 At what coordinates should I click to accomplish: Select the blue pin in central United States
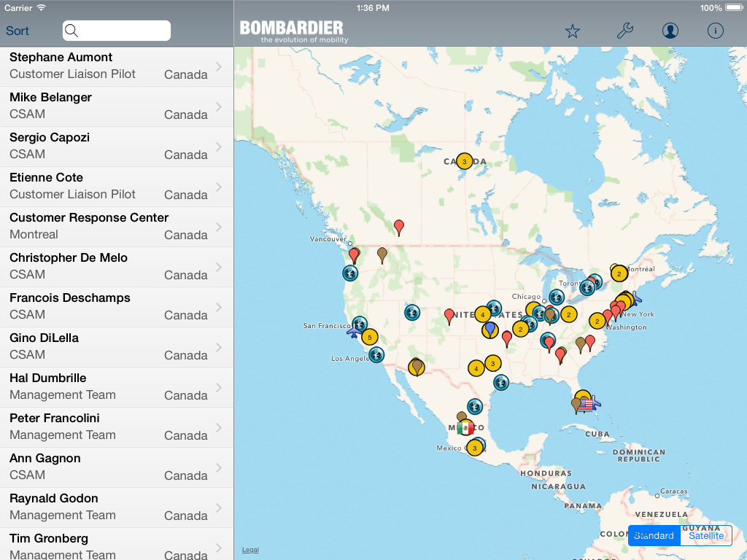(x=489, y=328)
